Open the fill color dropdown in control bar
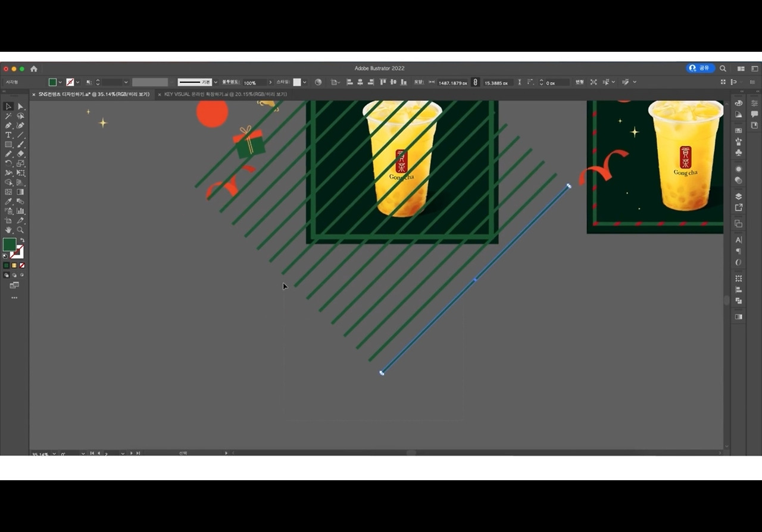The image size is (762, 532). click(60, 82)
